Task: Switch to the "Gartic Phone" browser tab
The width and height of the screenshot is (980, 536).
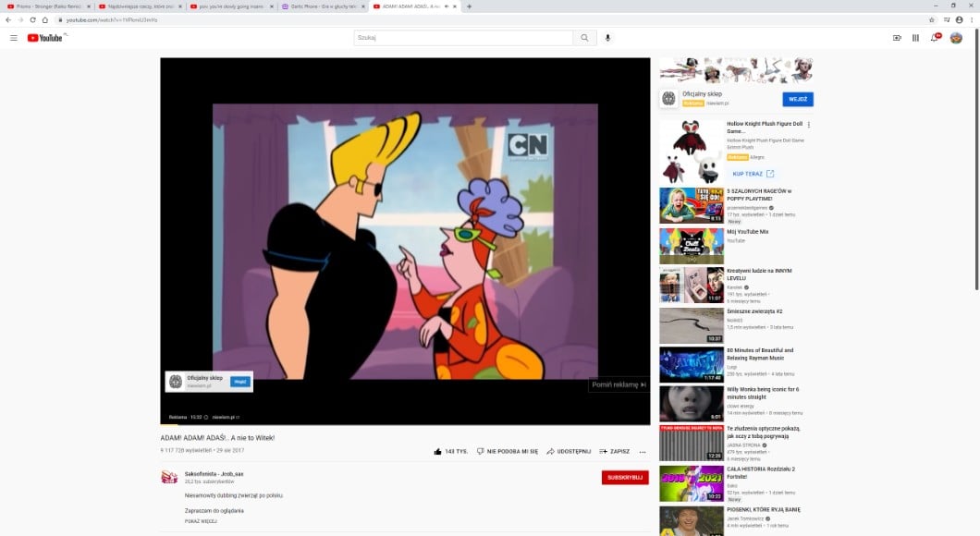Action: [x=322, y=6]
